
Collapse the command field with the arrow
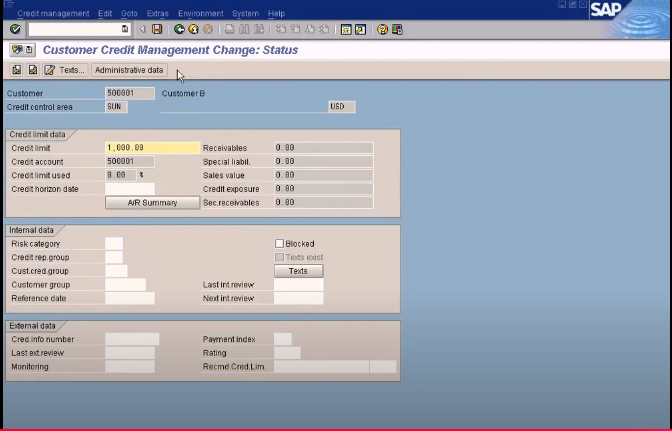(x=143, y=29)
